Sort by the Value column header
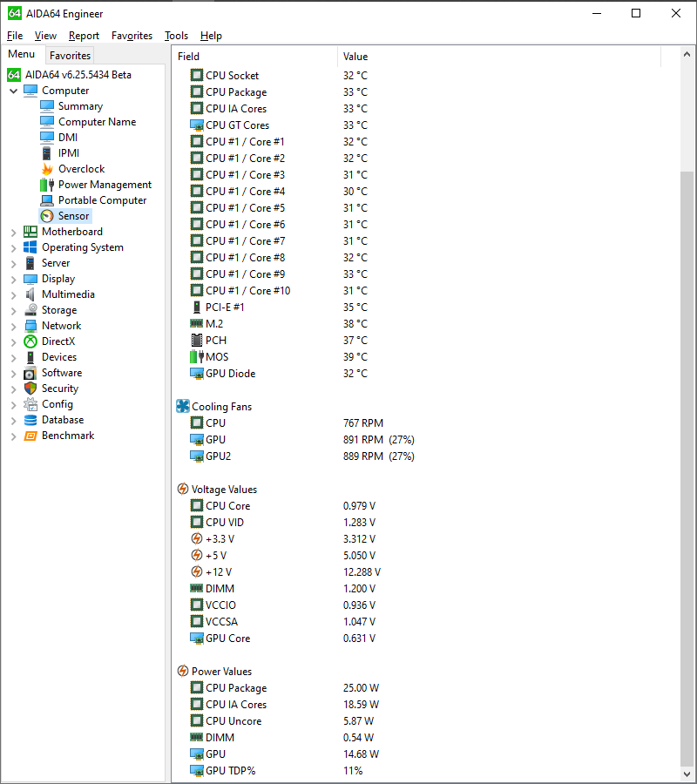This screenshot has width=697, height=784. (499, 57)
